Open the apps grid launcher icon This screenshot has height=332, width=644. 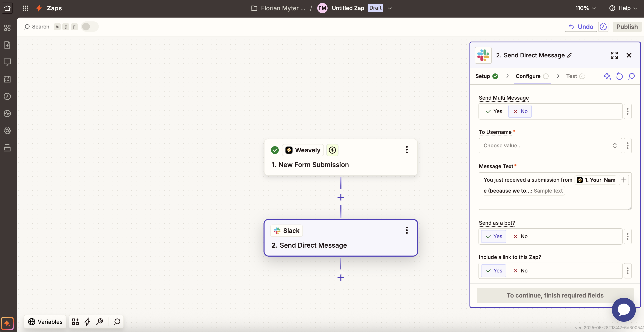click(25, 8)
